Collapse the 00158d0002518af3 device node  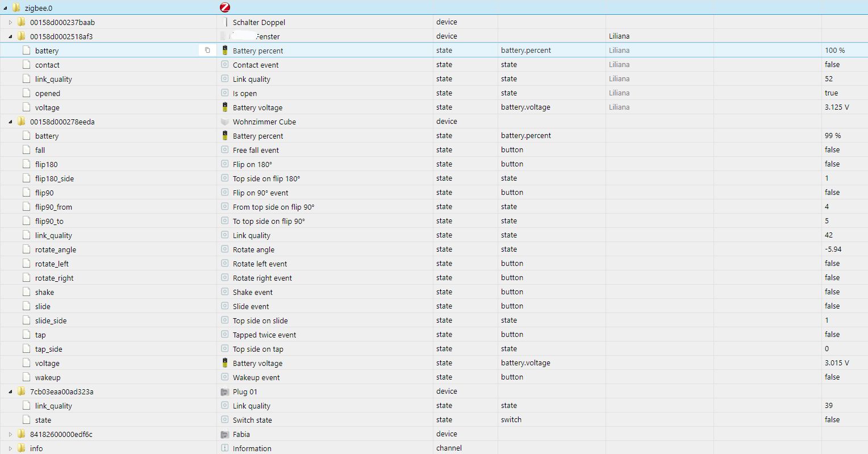[x=10, y=36]
